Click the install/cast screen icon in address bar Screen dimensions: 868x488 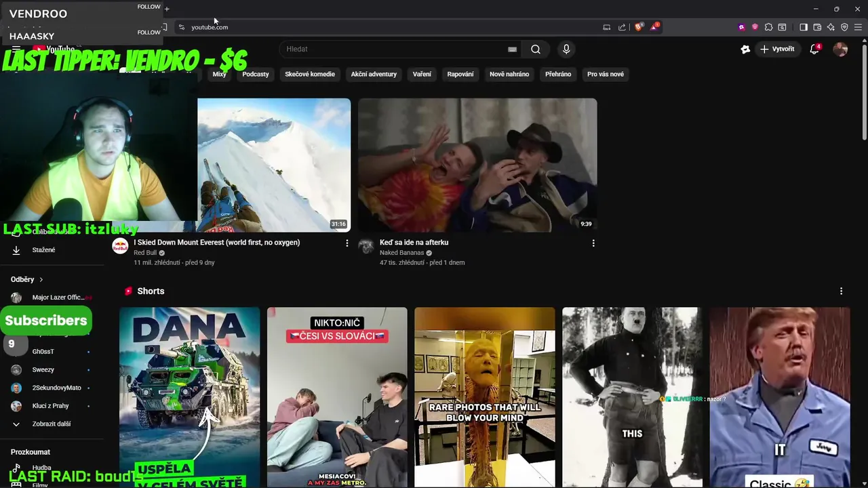[606, 27]
